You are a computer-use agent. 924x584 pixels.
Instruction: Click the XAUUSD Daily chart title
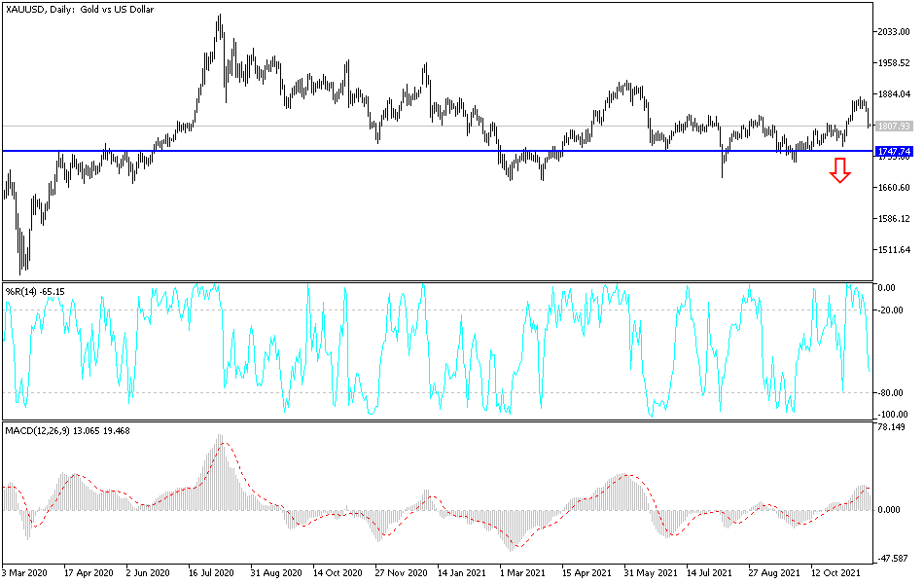[80, 10]
